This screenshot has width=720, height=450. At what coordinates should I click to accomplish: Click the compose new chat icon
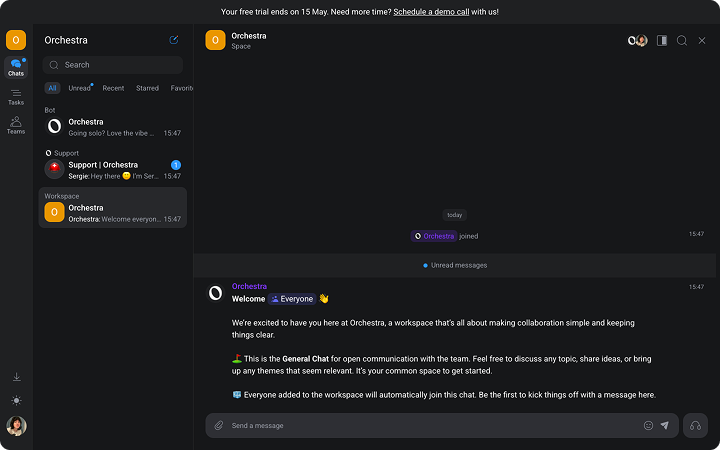pyautogui.click(x=174, y=40)
